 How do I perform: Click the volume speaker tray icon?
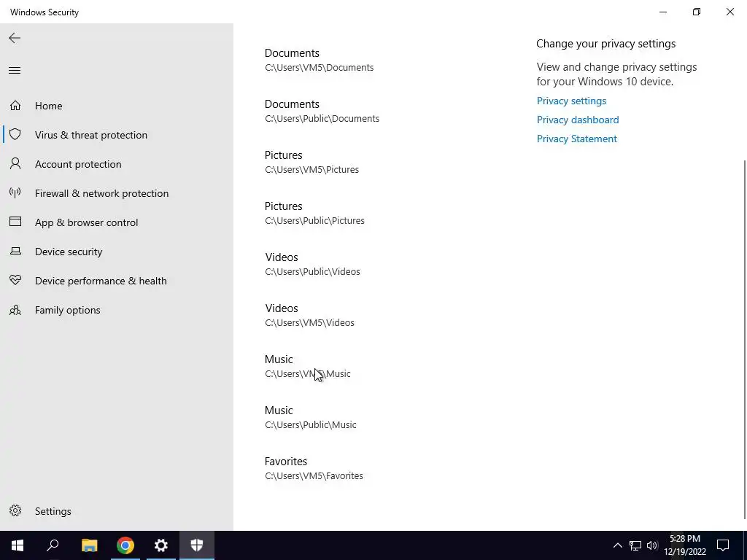pyautogui.click(x=652, y=545)
